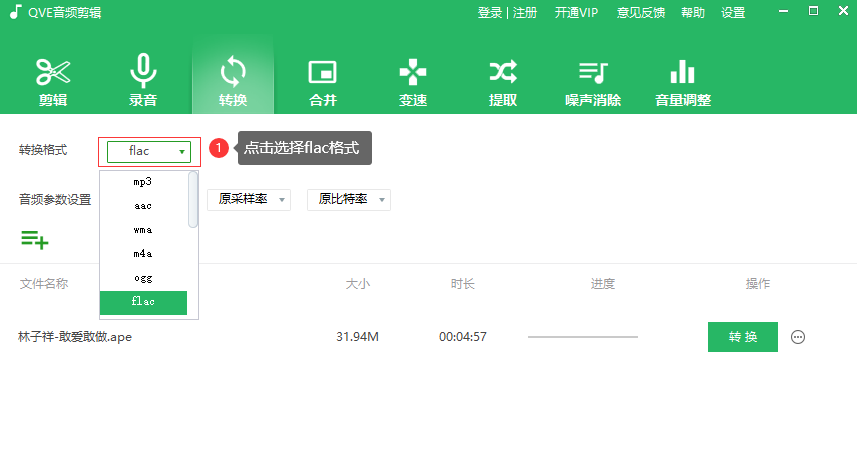Select the 变速 speed change tool
The height and width of the screenshot is (460, 857).
point(412,81)
